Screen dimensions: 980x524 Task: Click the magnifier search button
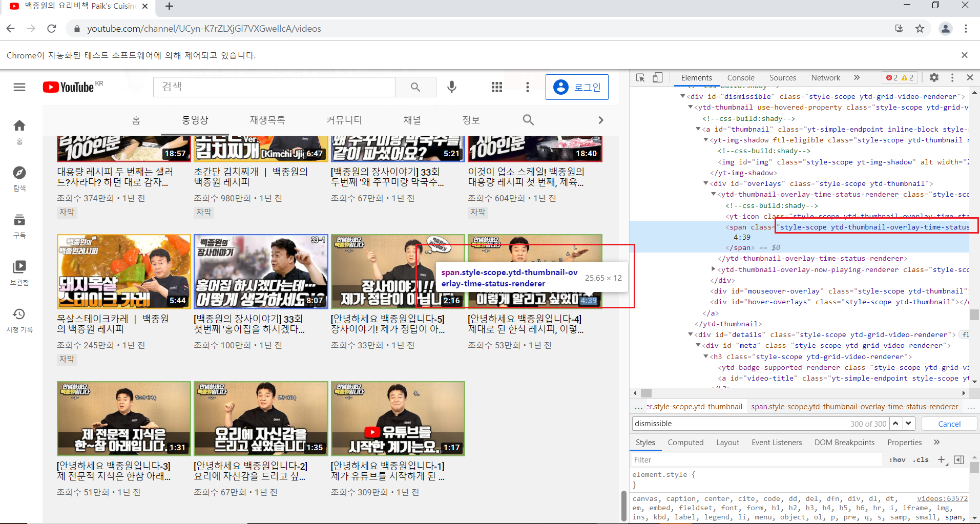[415, 87]
